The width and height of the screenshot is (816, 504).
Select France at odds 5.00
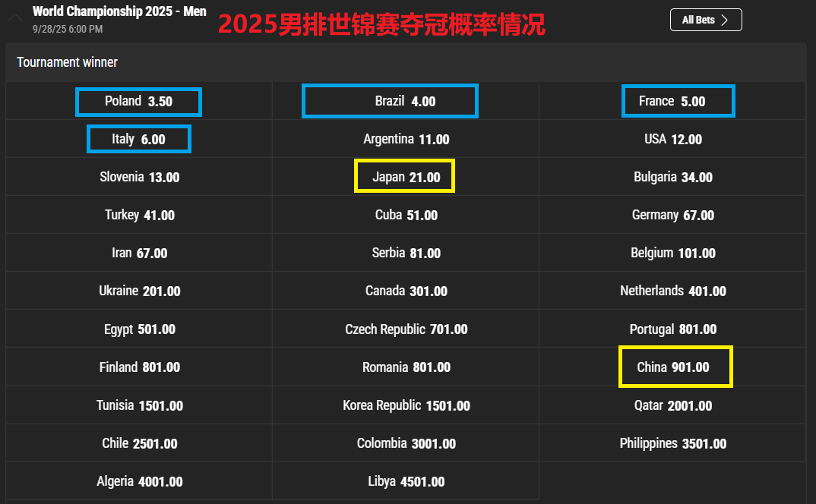(678, 100)
